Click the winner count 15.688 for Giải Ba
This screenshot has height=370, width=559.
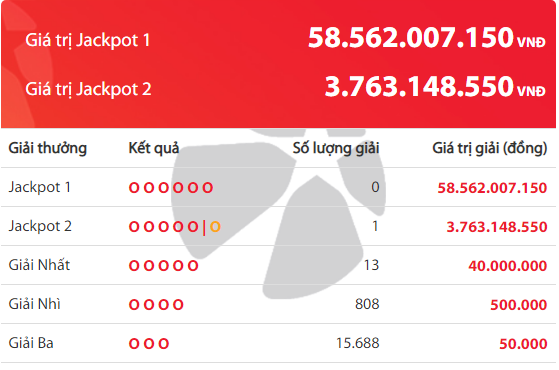[358, 343]
